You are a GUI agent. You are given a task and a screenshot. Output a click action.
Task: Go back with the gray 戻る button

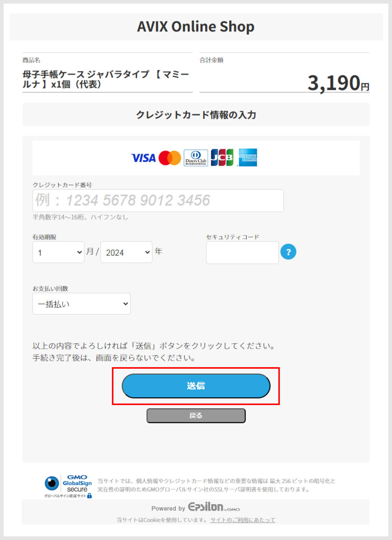(196, 416)
